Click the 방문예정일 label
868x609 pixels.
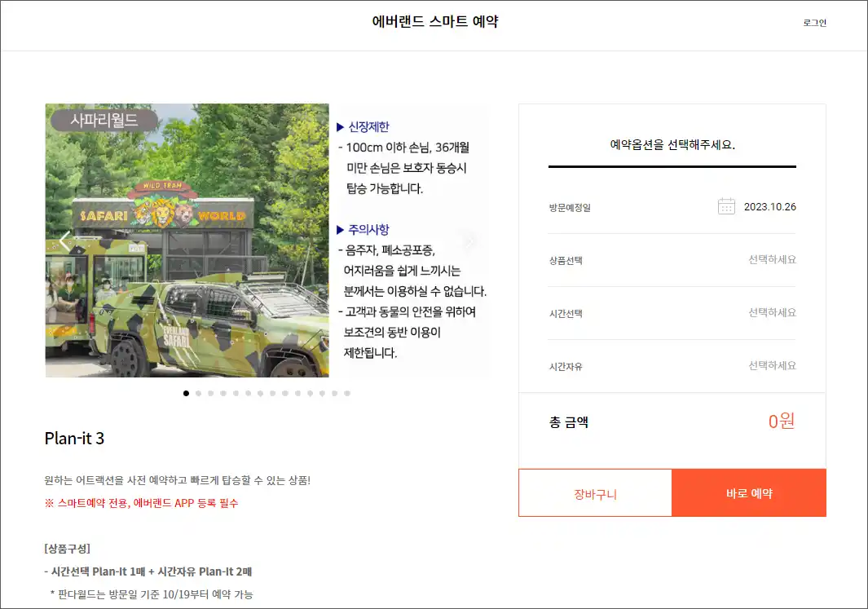tap(570, 208)
